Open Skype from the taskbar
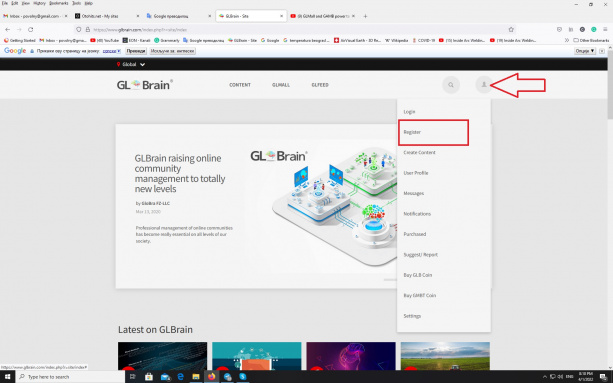The height and width of the screenshot is (383, 613). (x=243, y=377)
